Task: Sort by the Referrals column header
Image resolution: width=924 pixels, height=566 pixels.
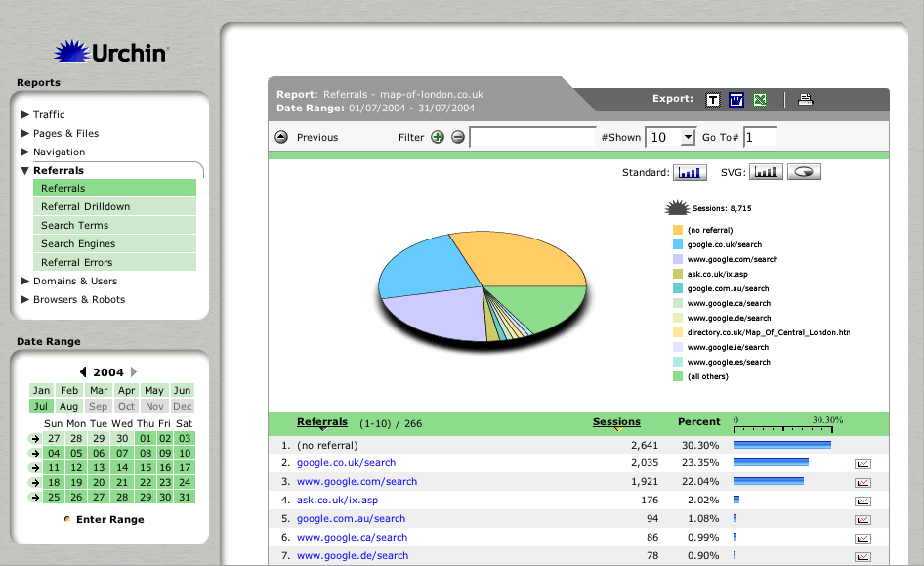Action: [321, 422]
